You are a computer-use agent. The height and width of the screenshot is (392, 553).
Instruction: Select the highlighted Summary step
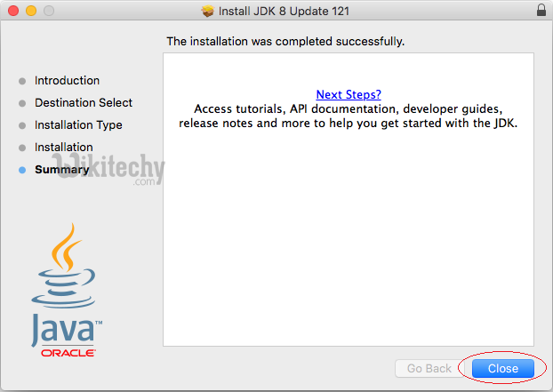[61, 170]
